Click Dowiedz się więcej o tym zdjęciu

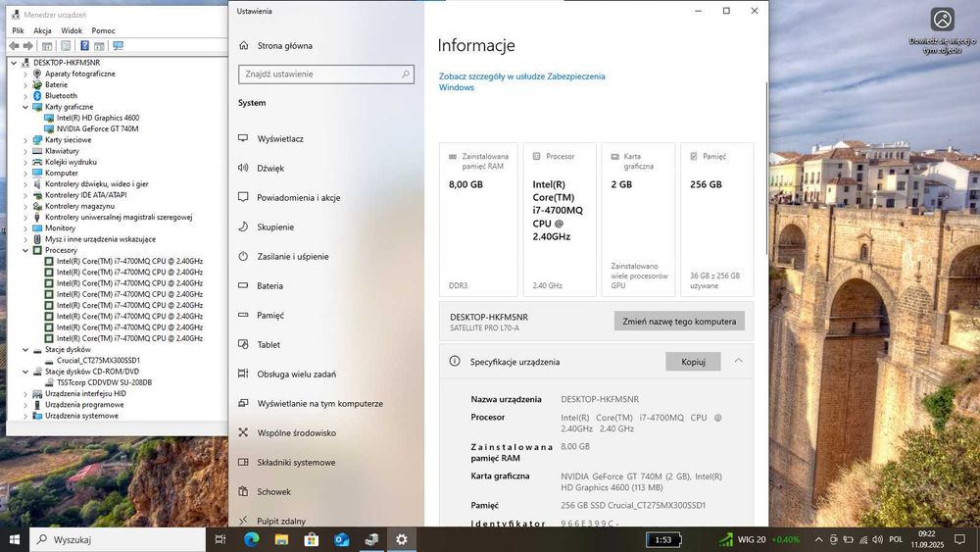pos(942,30)
